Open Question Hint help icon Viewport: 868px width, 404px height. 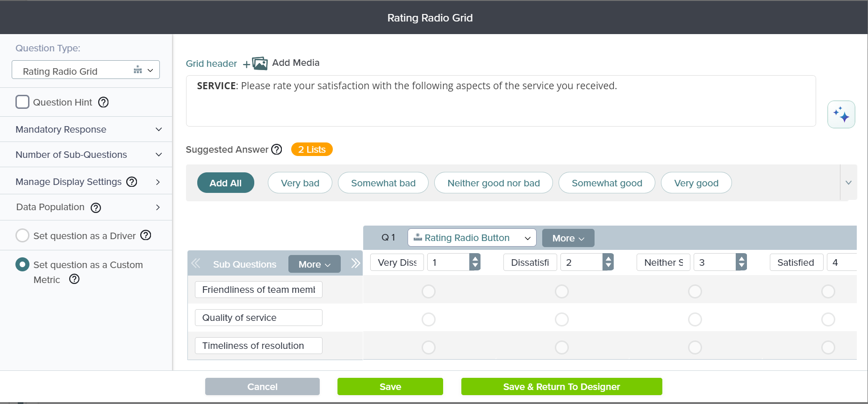[103, 102]
